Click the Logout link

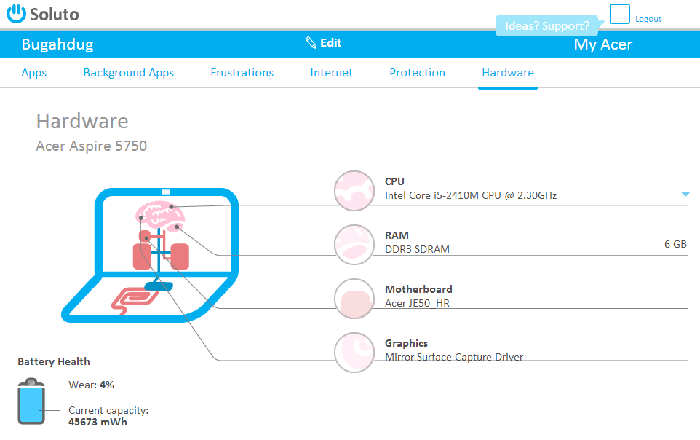point(648,19)
